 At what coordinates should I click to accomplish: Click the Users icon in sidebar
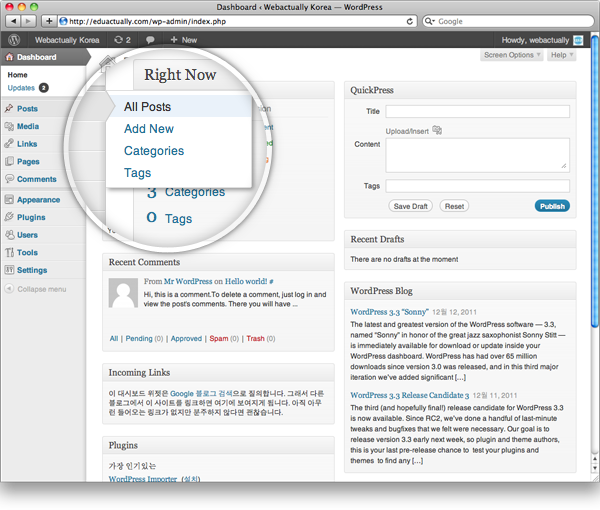click(9, 235)
